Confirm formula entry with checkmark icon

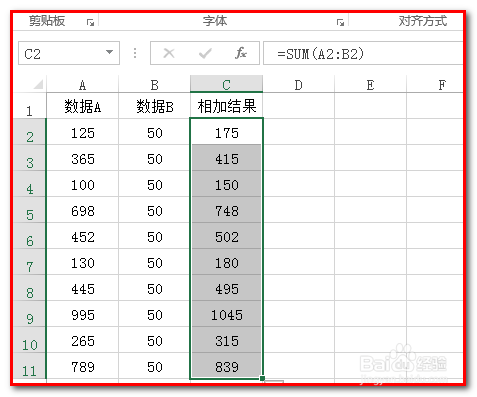click(205, 53)
